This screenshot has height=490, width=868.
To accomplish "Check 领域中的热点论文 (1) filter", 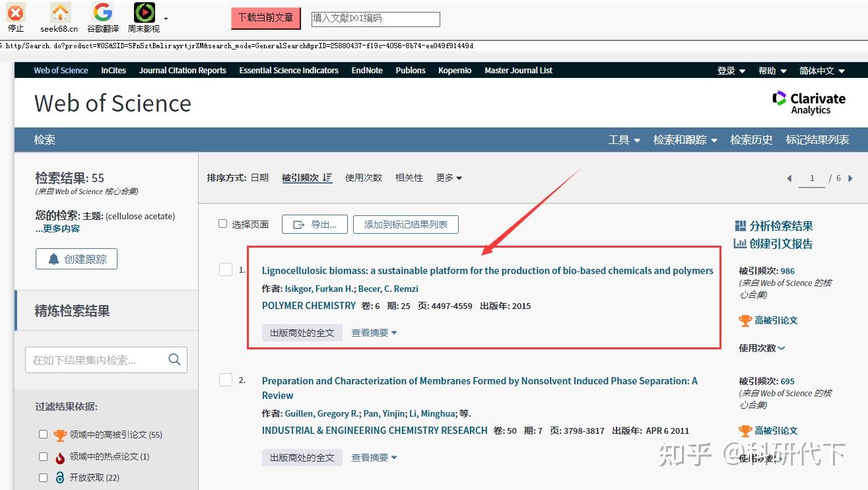I will point(44,456).
